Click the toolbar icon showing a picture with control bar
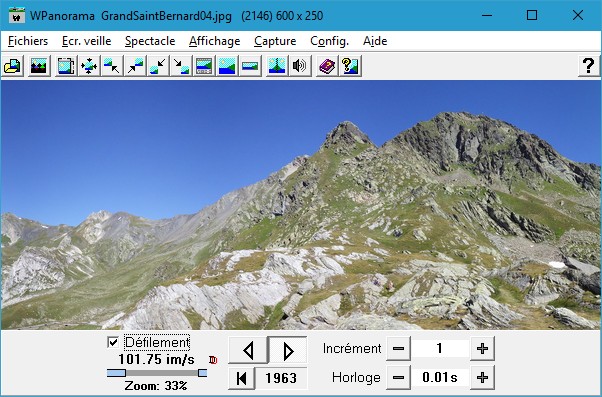The width and height of the screenshot is (602, 397). 204,66
